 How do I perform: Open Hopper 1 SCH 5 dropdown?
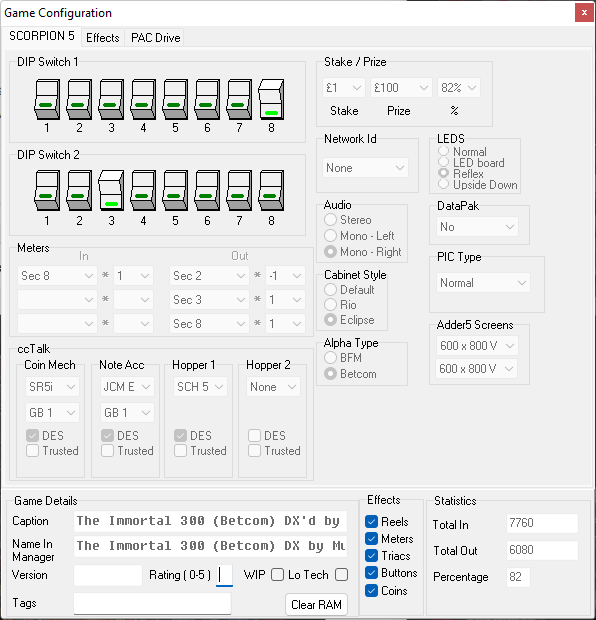tap(200, 387)
